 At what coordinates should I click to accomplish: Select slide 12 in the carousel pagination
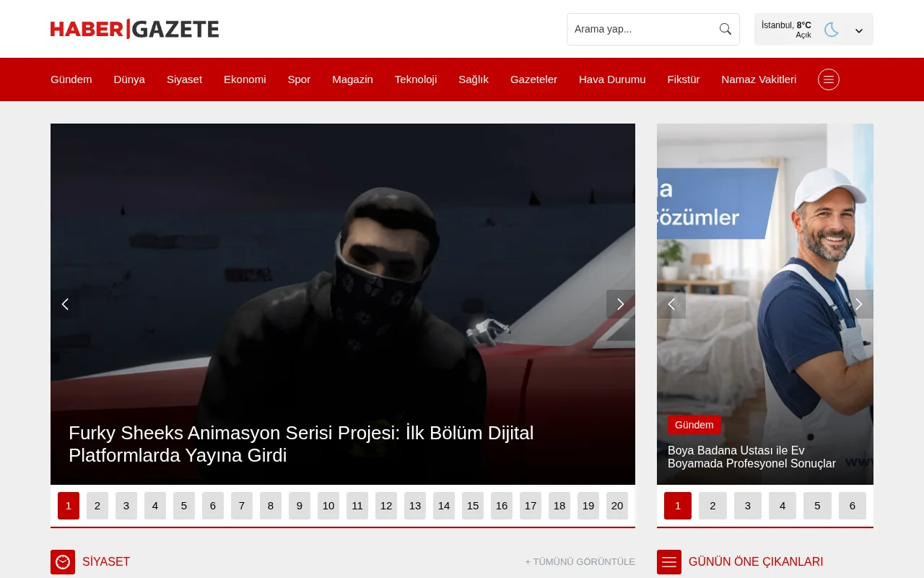(x=386, y=506)
